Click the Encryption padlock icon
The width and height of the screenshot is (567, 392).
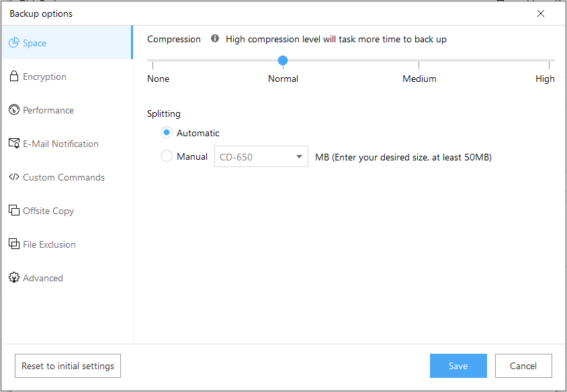click(x=13, y=77)
